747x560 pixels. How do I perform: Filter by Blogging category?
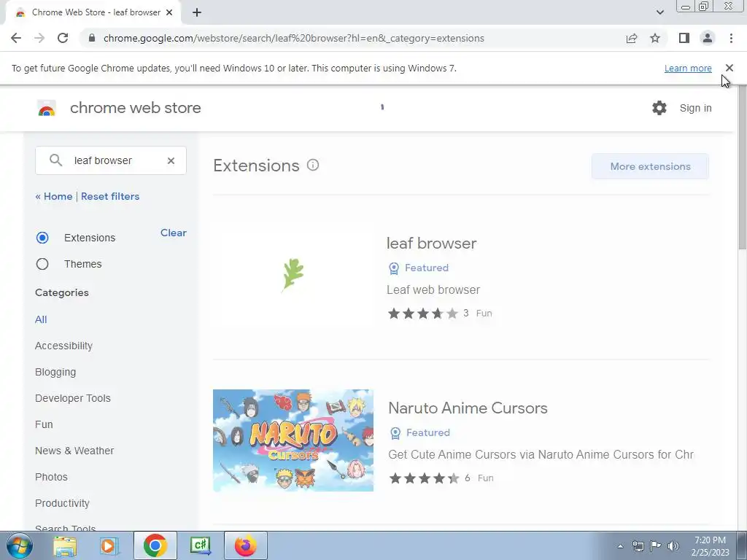click(x=55, y=372)
